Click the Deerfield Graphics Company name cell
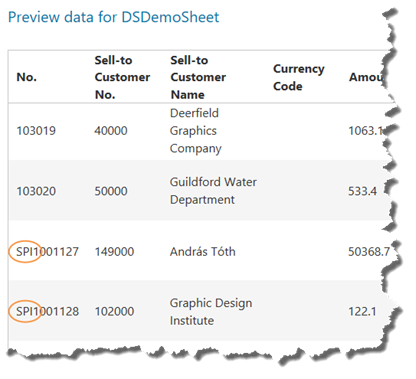The image size is (416, 379). pos(196,131)
